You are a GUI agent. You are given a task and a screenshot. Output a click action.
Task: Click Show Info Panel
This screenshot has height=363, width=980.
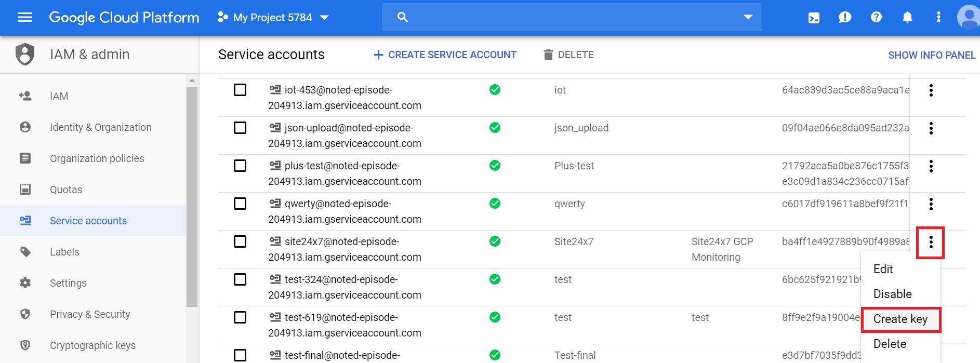tap(932, 55)
